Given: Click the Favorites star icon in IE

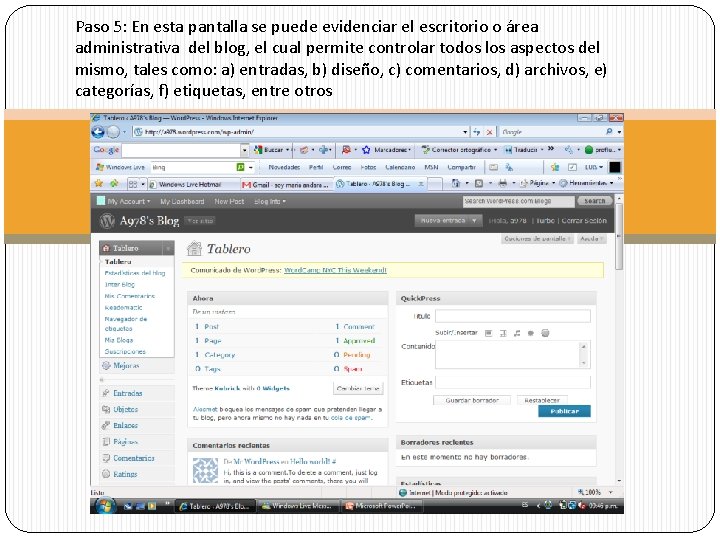Looking at the screenshot, I should pos(98,183).
